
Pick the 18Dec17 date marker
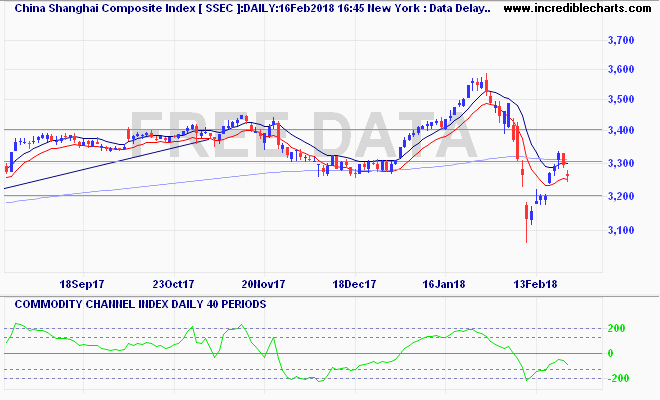pos(352,284)
